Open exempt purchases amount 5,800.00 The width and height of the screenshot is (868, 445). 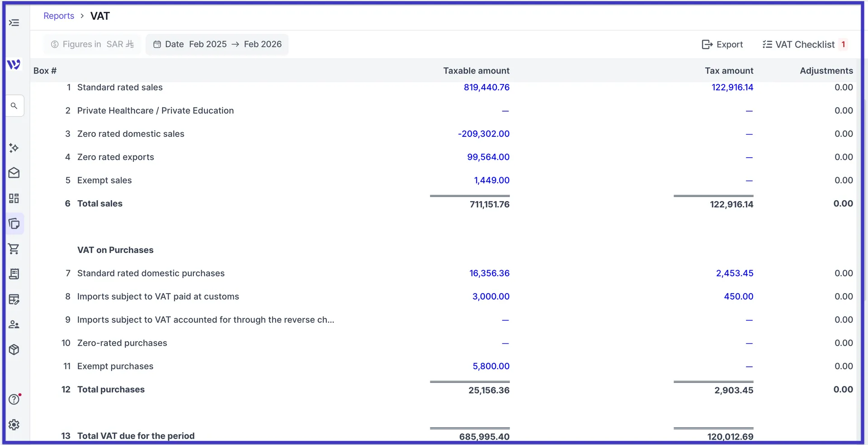(491, 366)
